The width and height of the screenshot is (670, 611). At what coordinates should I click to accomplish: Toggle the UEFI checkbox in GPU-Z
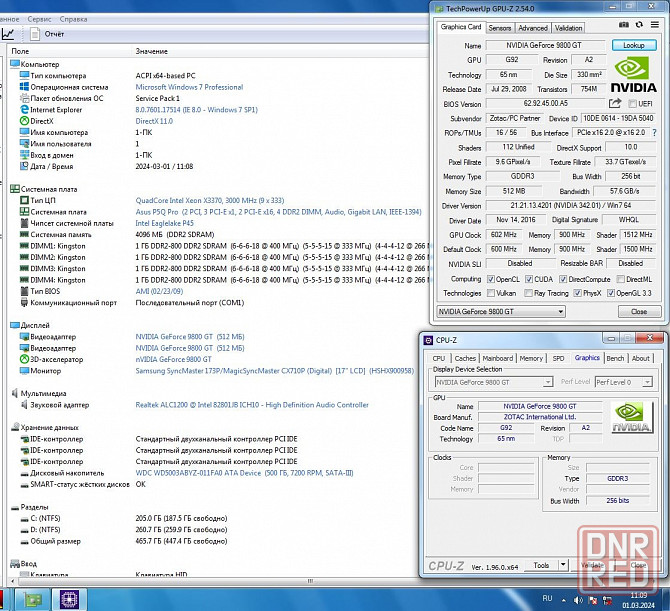[x=632, y=104]
